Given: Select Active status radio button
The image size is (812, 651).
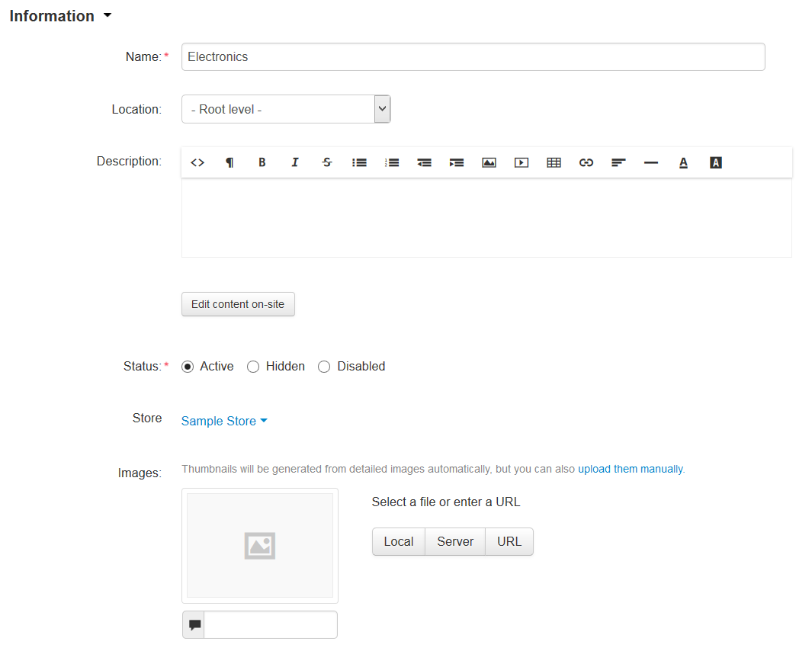Looking at the screenshot, I should 188,367.
